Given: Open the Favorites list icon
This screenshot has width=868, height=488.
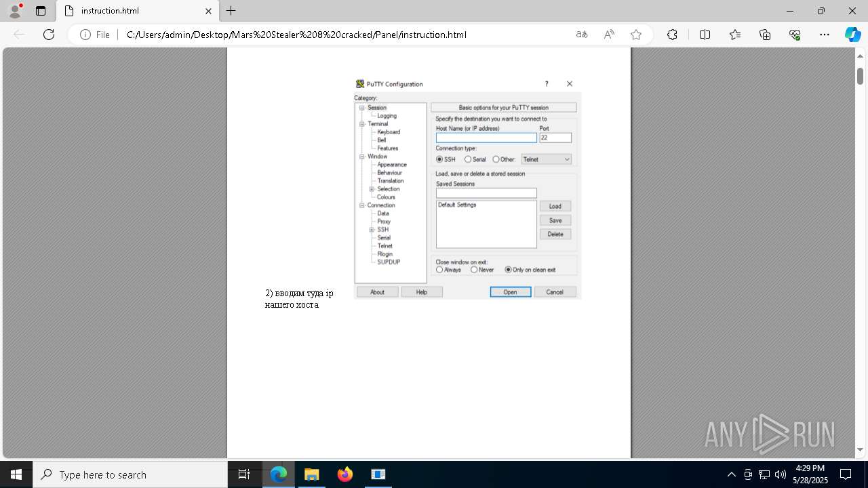Looking at the screenshot, I should (x=735, y=35).
